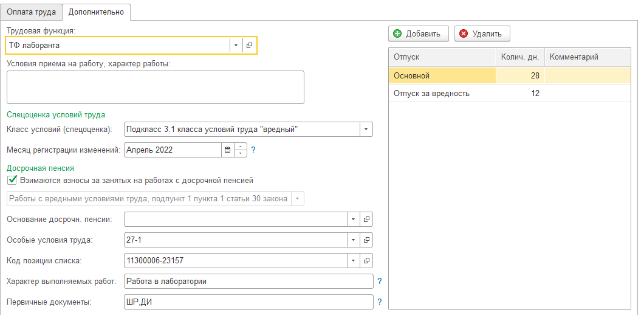Open the Особые условия труда record icon

tap(366, 240)
